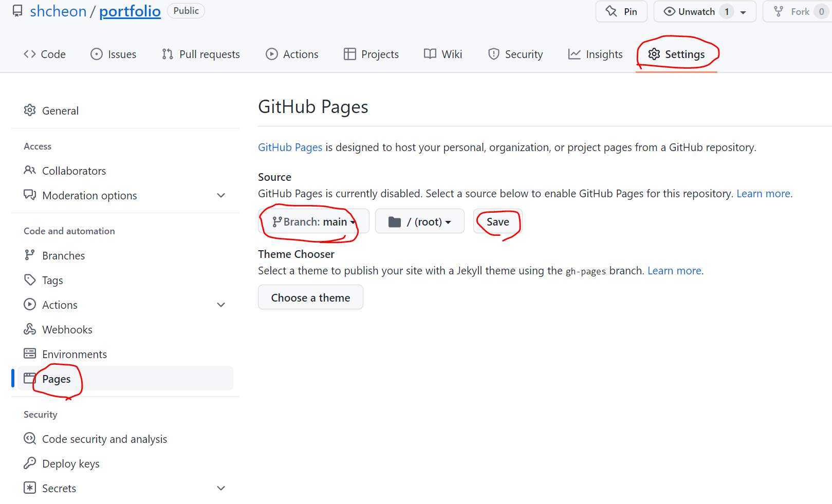
Task: Click the Secrets asterisk icon
Action: pos(30,488)
